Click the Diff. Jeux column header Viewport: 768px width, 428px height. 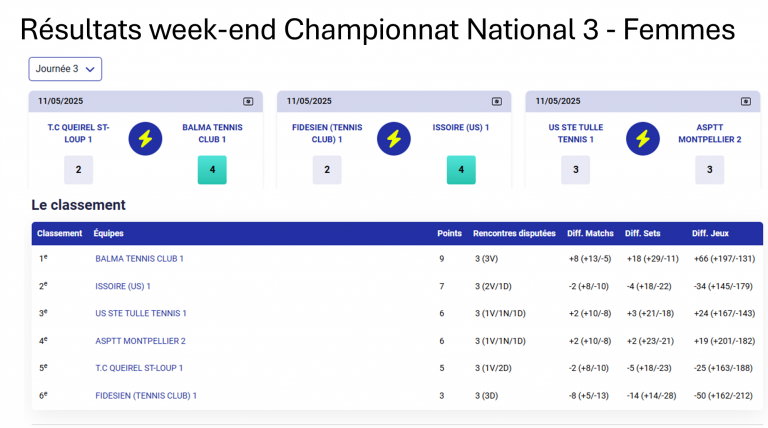point(710,233)
